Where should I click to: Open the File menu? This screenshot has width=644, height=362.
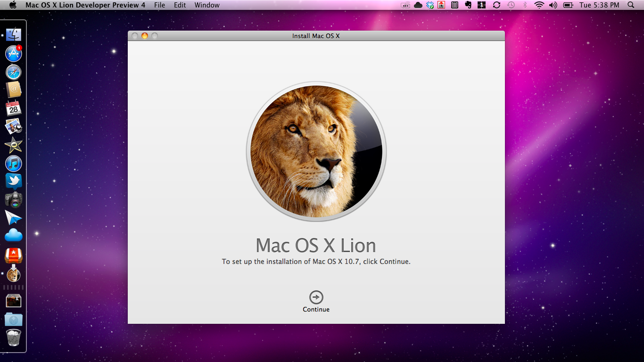point(160,5)
